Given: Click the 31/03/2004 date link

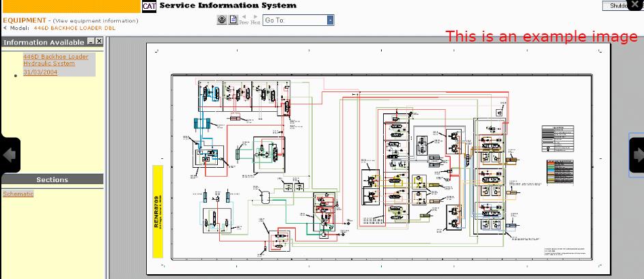Looking at the screenshot, I should [40, 72].
